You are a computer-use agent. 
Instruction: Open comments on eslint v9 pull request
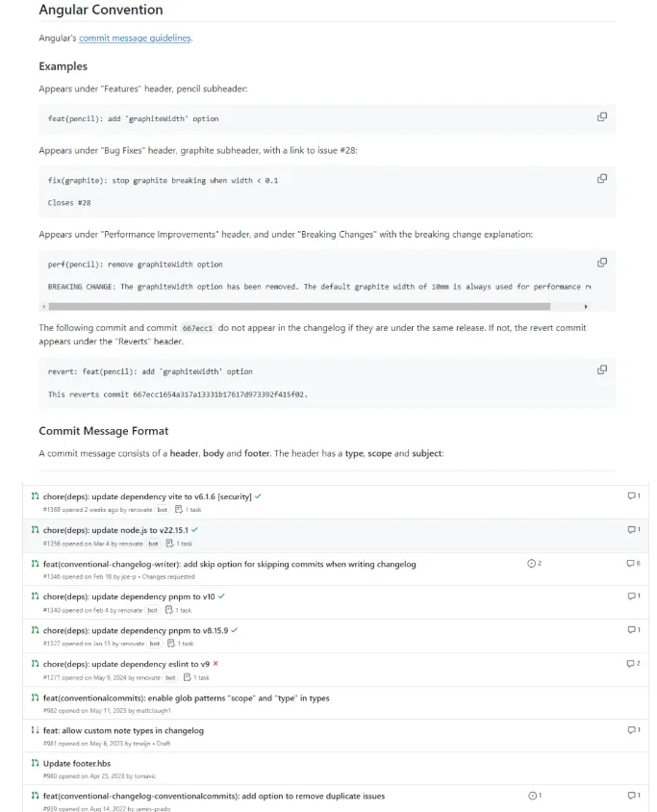point(634,664)
